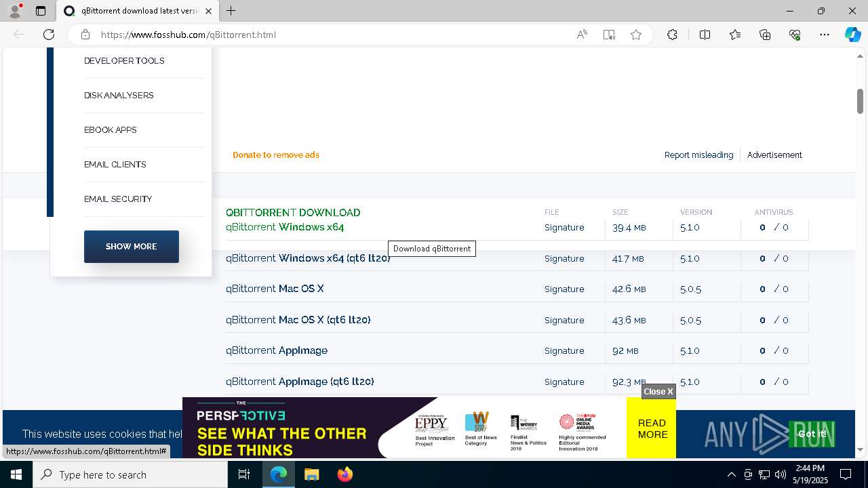Open Browser essentials heart icon
The image size is (868, 488).
pyautogui.click(x=795, y=35)
